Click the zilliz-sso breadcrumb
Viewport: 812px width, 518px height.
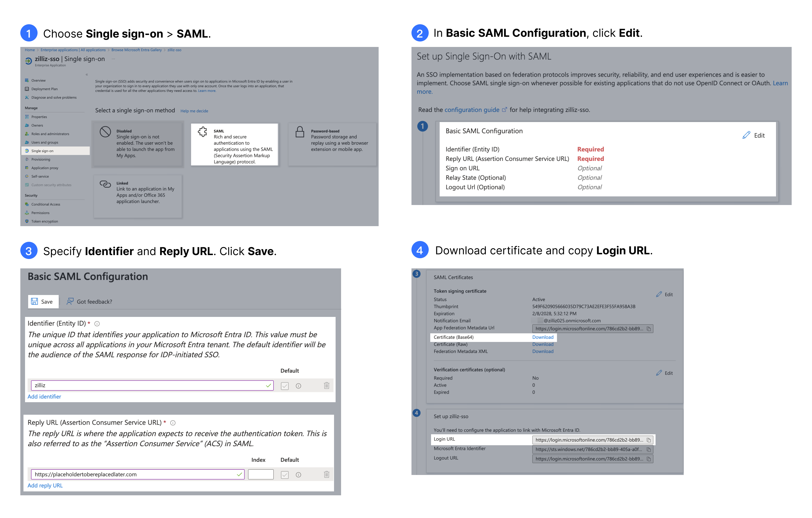pos(174,50)
